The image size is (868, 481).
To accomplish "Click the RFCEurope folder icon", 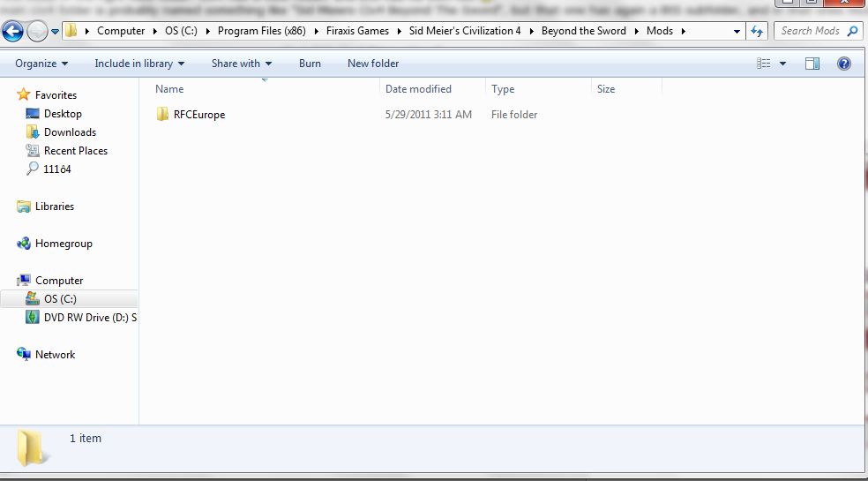I will coord(162,115).
